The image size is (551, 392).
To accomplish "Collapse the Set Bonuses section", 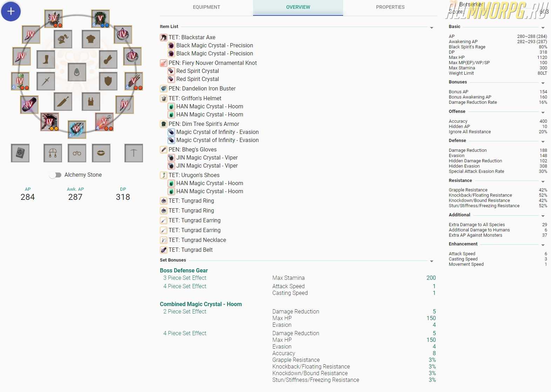I will click(431, 261).
